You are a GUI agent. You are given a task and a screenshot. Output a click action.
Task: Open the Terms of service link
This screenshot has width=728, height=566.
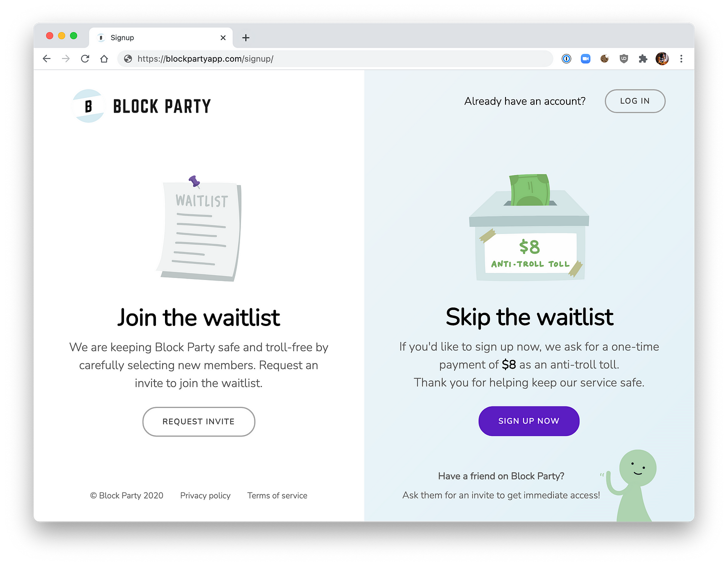[x=277, y=495]
